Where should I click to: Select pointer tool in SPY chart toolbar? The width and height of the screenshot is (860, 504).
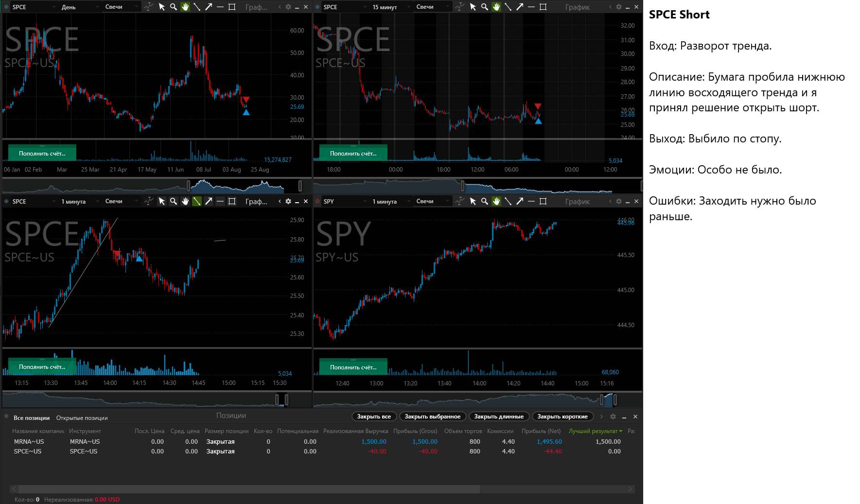coord(473,201)
